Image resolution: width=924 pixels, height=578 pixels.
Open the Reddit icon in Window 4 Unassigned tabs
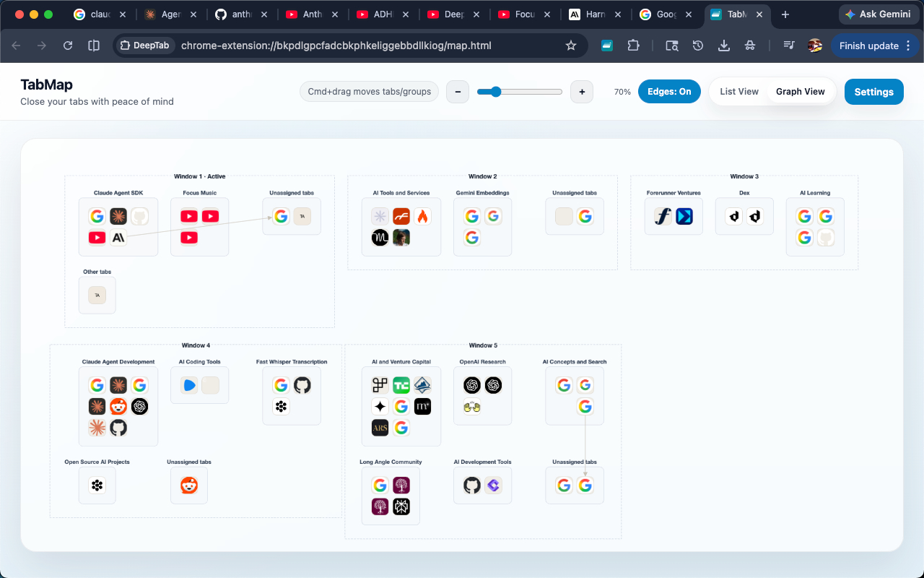pos(189,486)
